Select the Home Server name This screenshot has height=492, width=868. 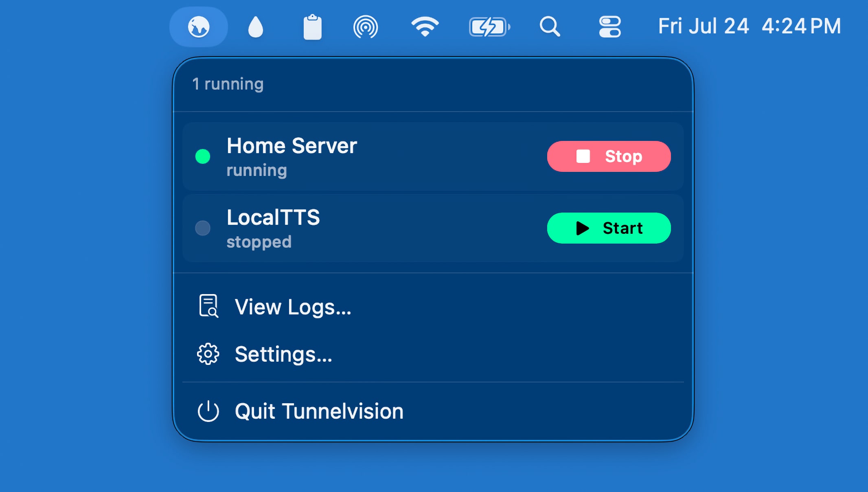pyautogui.click(x=292, y=146)
